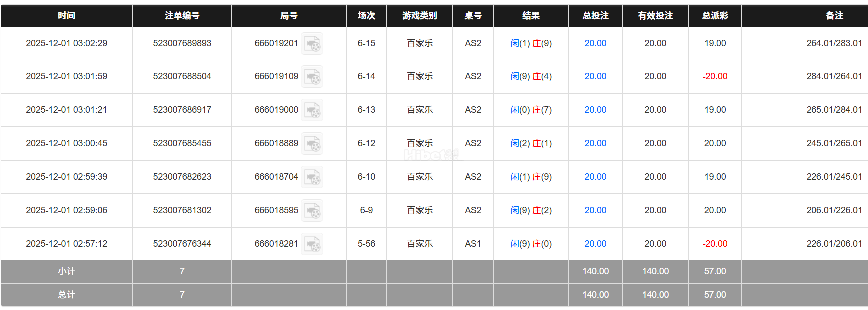Open replay icon for round 666018595
868x310 pixels.
pos(312,211)
